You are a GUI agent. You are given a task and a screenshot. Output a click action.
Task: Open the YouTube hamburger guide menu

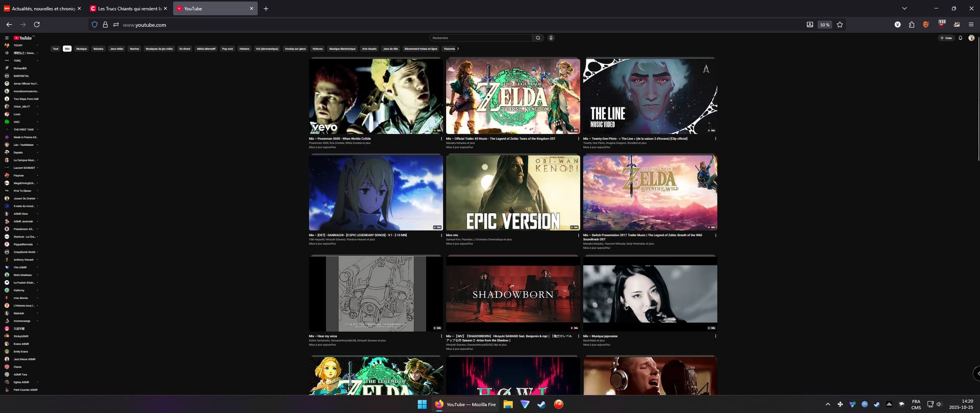(7, 38)
